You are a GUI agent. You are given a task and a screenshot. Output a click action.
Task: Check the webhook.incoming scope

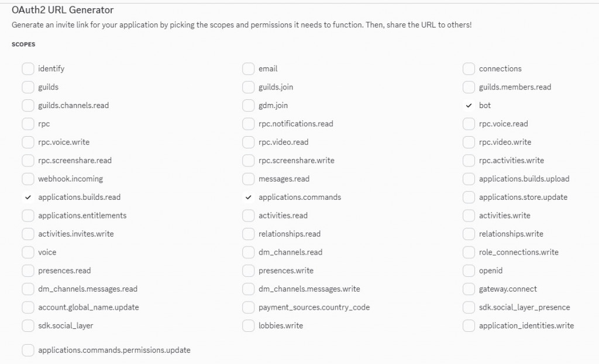click(28, 179)
